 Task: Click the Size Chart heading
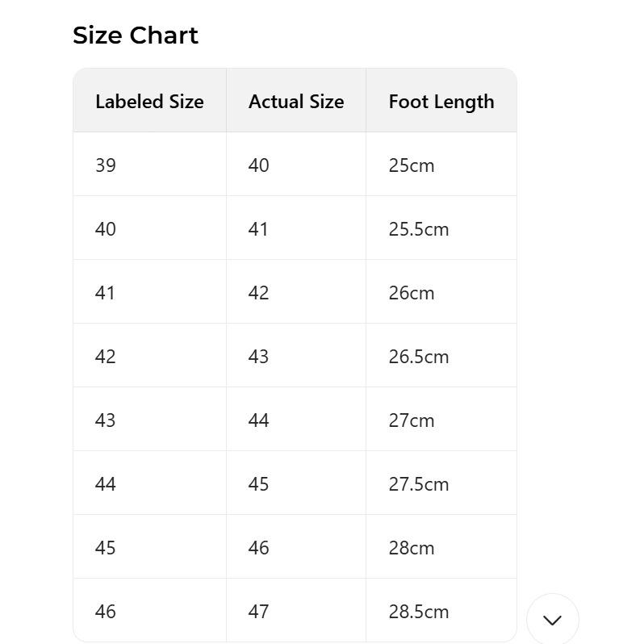click(136, 36)
